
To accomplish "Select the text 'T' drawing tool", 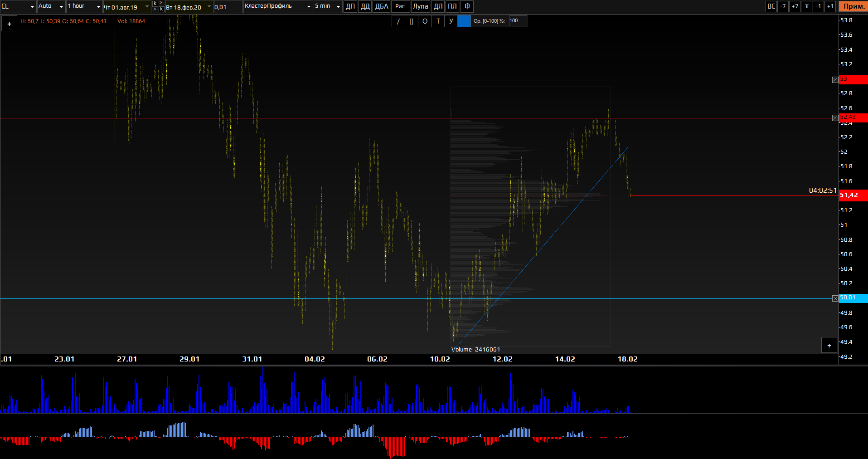I will pos(438,21).
